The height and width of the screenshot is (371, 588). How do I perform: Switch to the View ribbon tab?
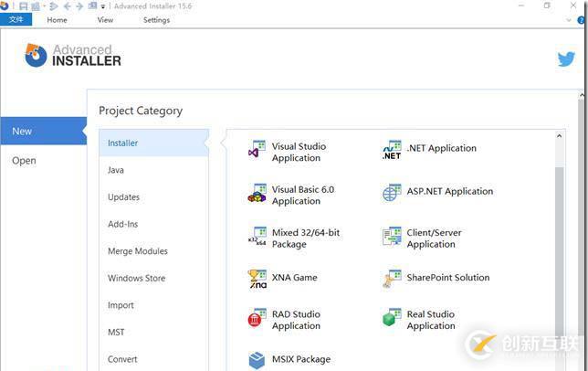(105, 20)
